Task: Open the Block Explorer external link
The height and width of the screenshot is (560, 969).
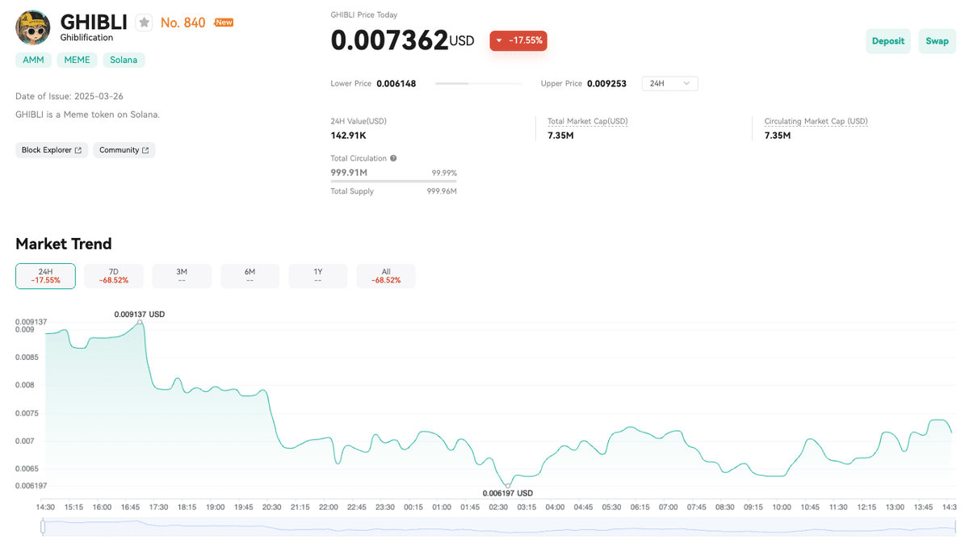Action: click(52, 150)
